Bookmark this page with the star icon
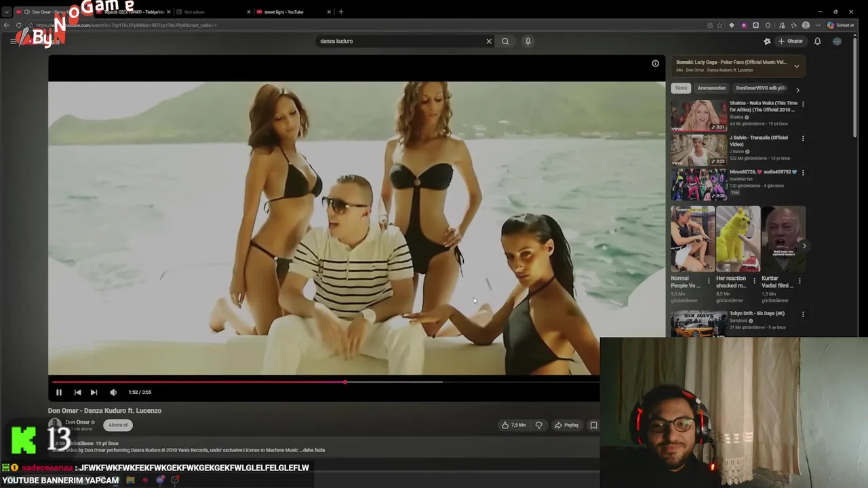Screen dimensions: 868x488 719,25
